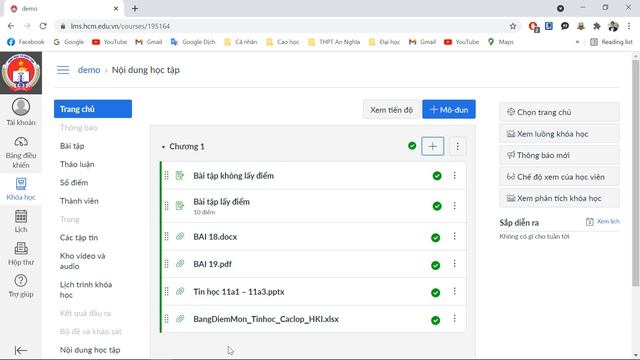Open options for Bài tập không lấy điểm

454,176
